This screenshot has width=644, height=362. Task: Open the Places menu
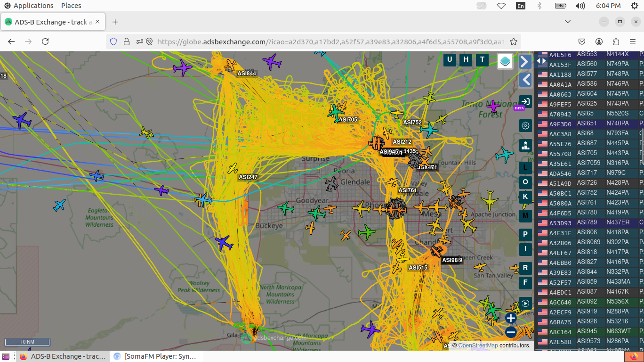pyautogui.click(x=71, y=6)
